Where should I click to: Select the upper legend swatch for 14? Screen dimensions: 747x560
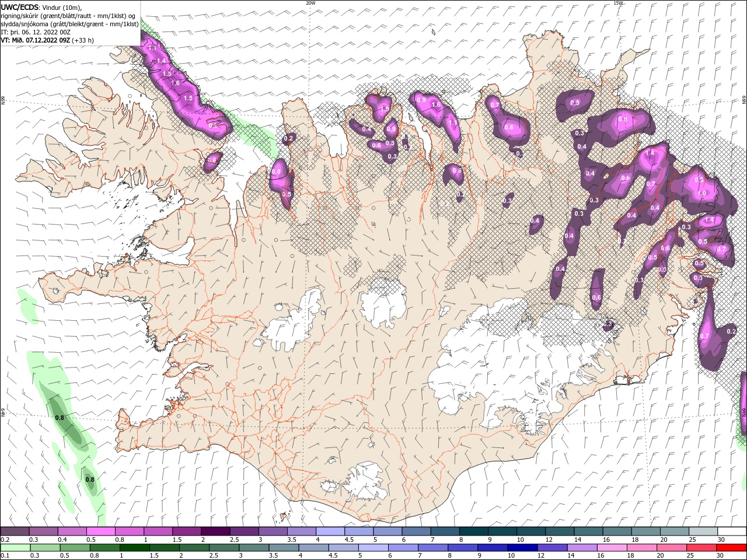pos(587,531)
